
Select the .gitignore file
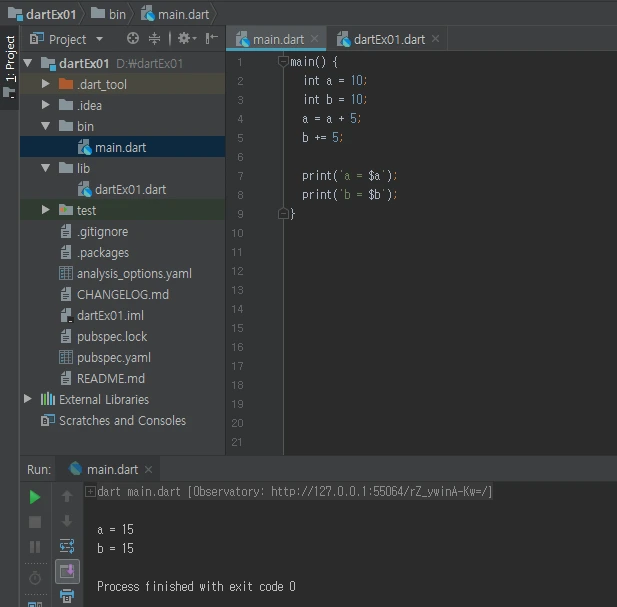click(x=122, y=231)
